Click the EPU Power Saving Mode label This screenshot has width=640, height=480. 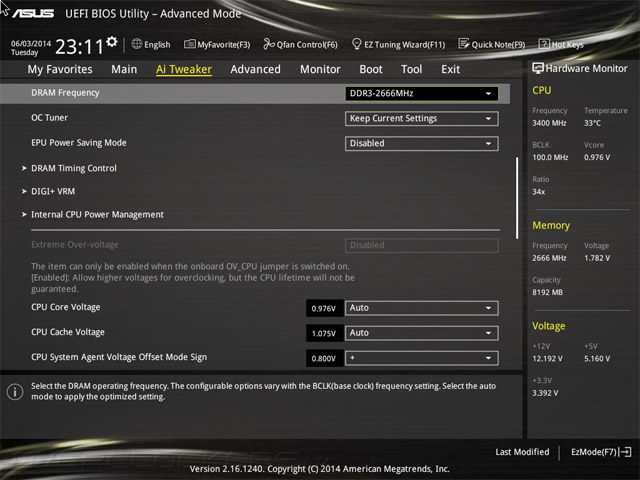79,142
